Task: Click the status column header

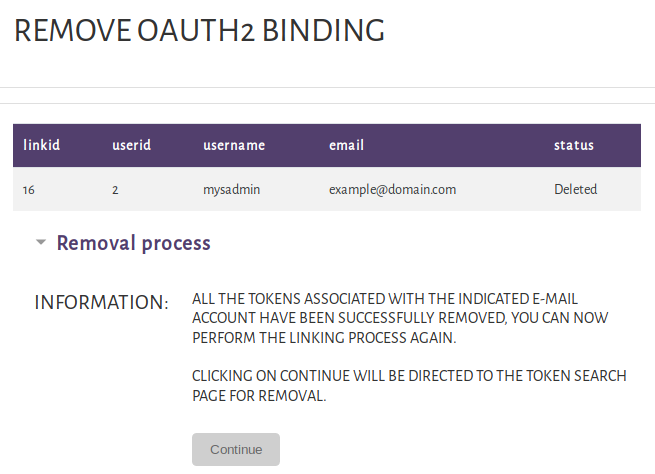Action: (x=574, y=145)
